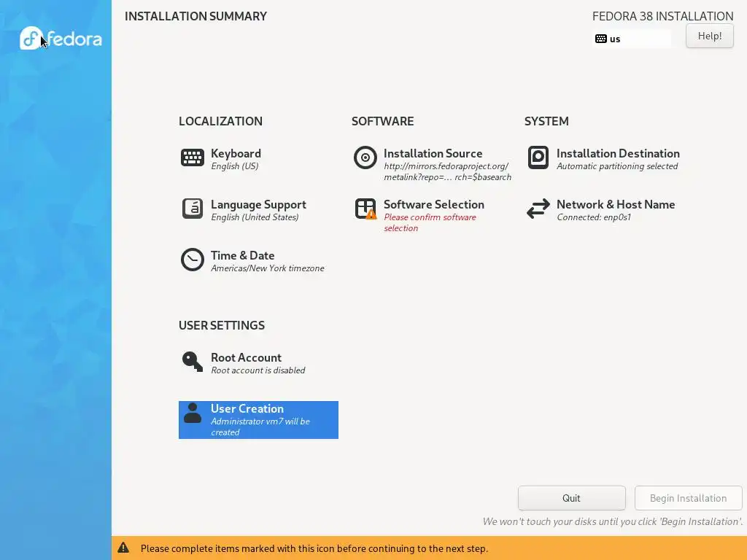Open the Installation Source label
The height and width of the screenshot is (560, 747).
pyautogui.click(x=433, y=153)
